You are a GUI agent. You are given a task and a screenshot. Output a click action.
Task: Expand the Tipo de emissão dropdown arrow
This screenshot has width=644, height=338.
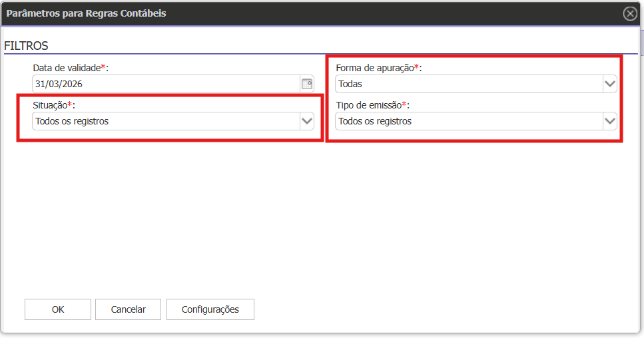[x=609, y=121]
